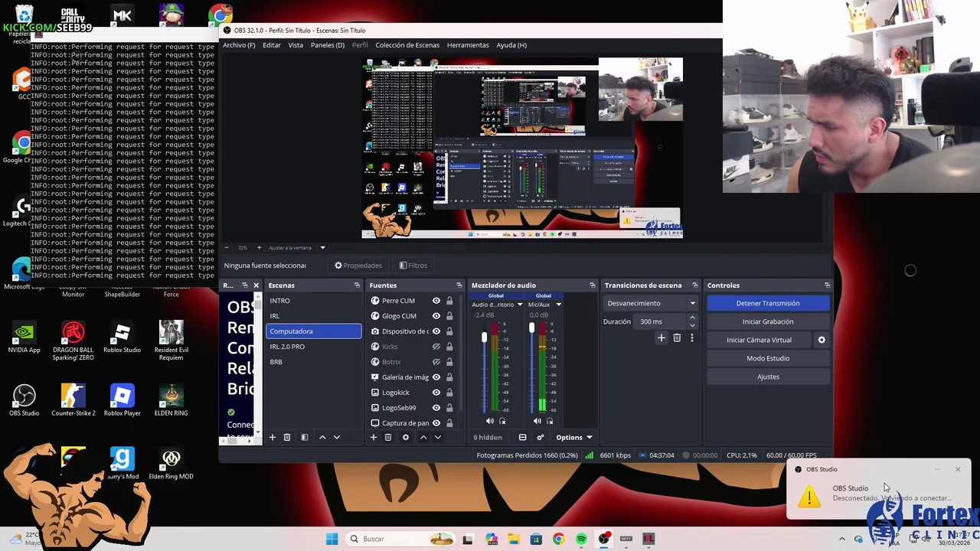
Task: Add a new source in Fuentes panel
Action: tap(374, 437)
